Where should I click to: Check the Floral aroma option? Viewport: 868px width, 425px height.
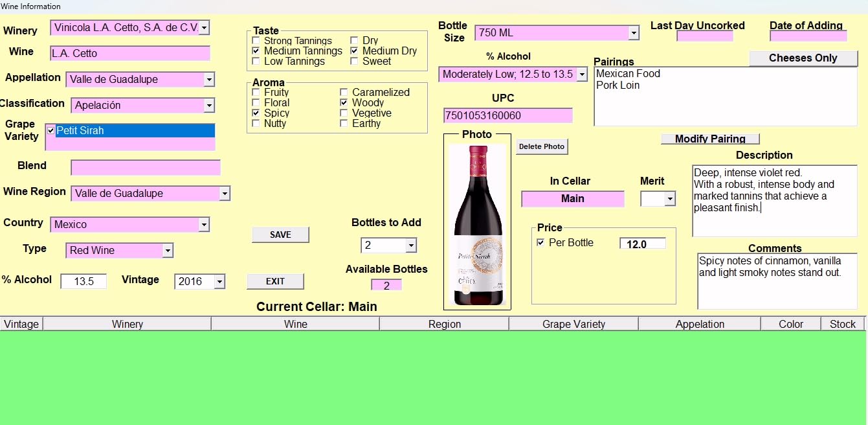pos(256,102)
